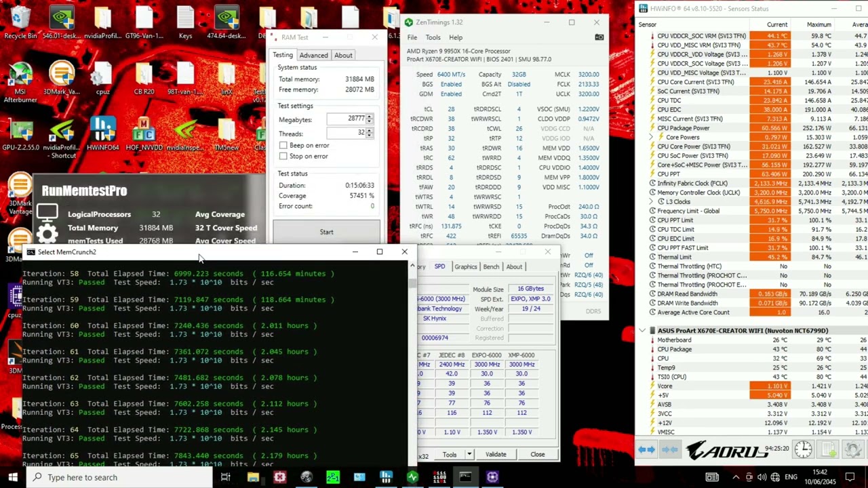868x488 pixels.
Task: Open the Tools dropdown arrow in CPU-Z
Action: click(469, 455)
